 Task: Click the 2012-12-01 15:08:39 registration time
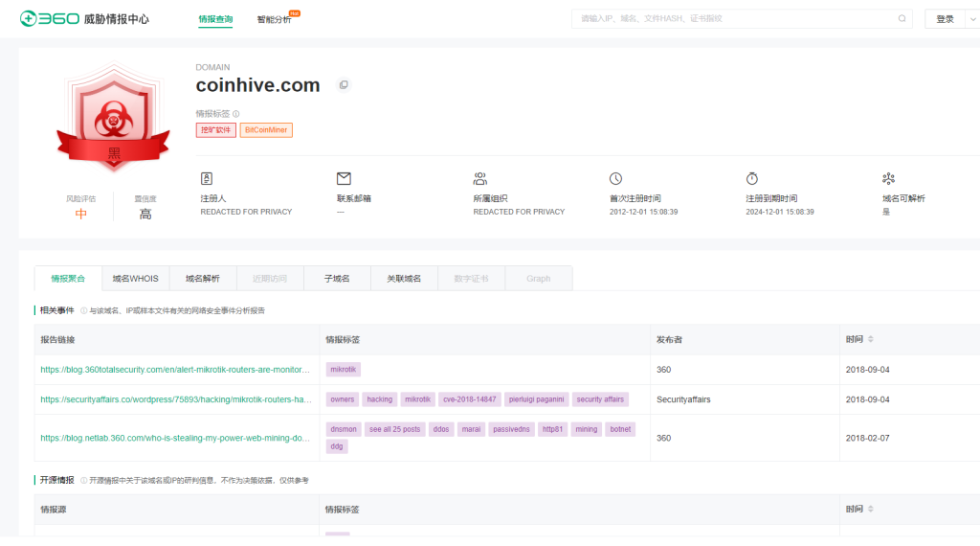[644, 212]
